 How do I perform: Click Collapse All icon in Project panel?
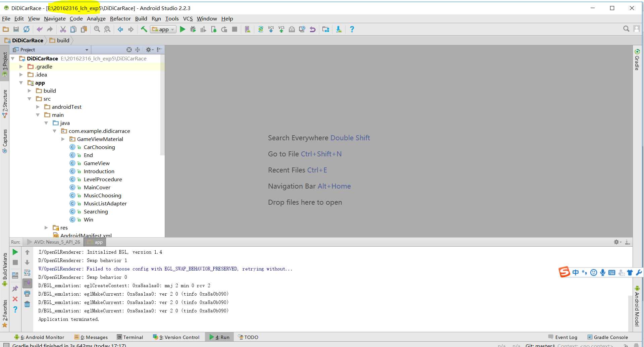tap(138, 50)
